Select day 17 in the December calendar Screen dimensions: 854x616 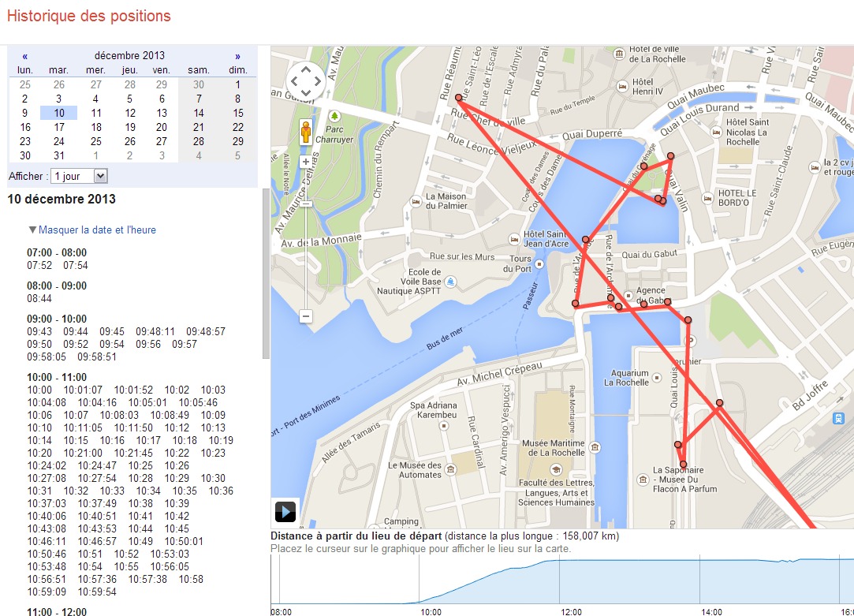point(59,127)
